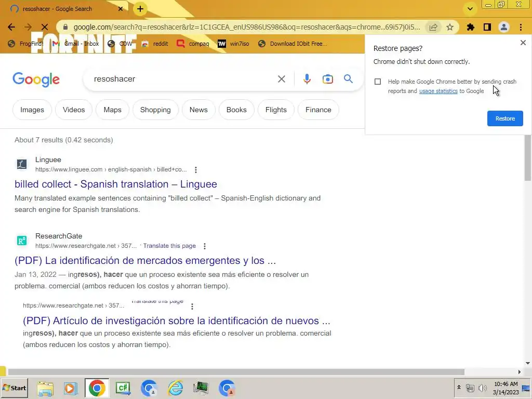Click the Chrome taskbar icon
The width and height of the screenshot is (532, 399).
point(97,388)
